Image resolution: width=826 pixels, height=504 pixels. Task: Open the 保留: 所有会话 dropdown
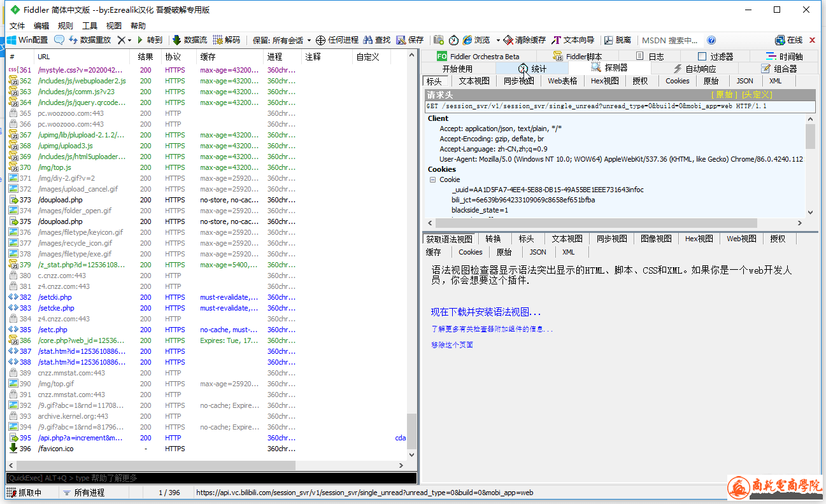pos(282,40)
